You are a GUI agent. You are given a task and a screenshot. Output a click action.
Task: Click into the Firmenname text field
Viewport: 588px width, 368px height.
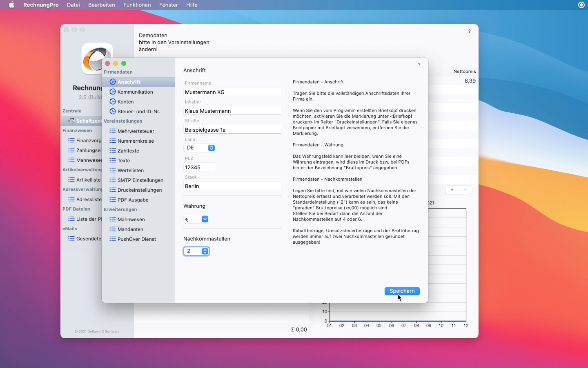coord(232,92)
